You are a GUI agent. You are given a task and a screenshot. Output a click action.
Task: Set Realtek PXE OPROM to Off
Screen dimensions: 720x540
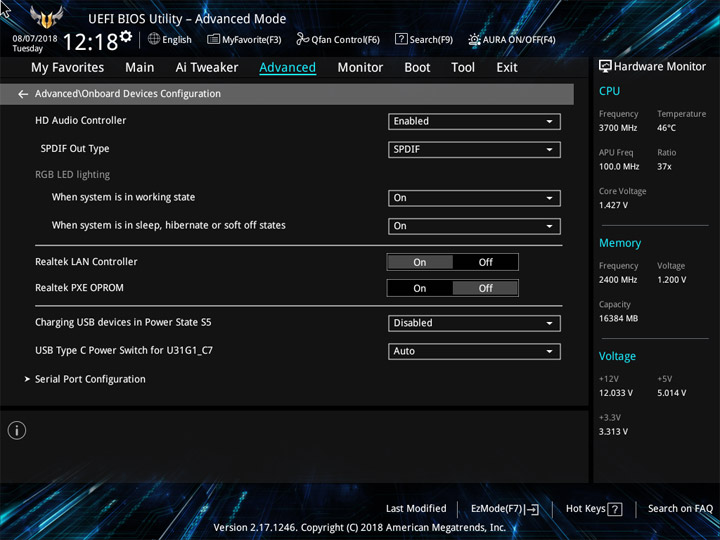485,288
